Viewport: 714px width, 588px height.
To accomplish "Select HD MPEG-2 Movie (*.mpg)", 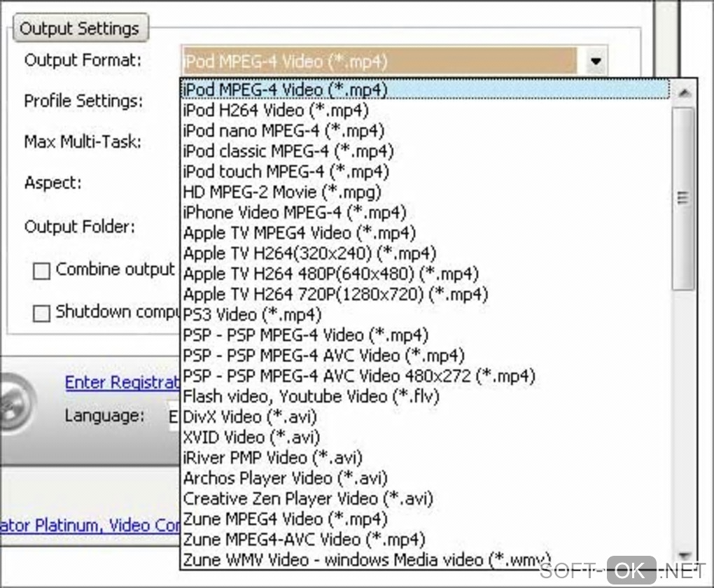I will (426, 192).
